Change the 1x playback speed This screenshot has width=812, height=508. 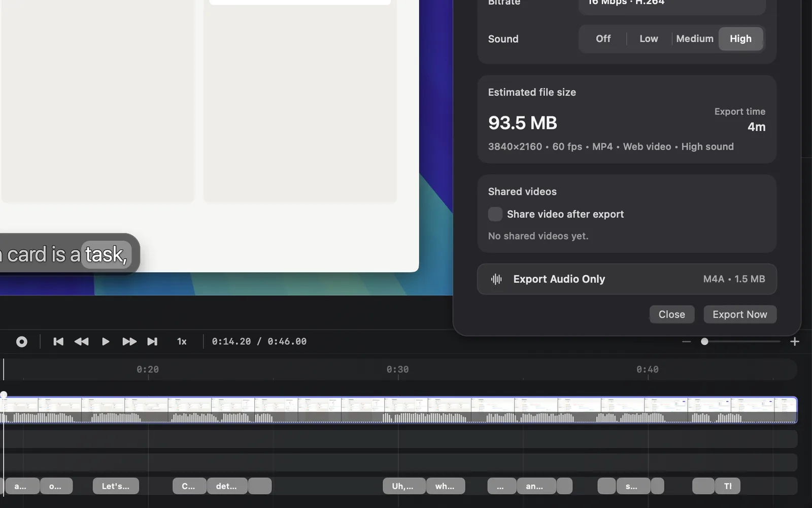point(182,342)
